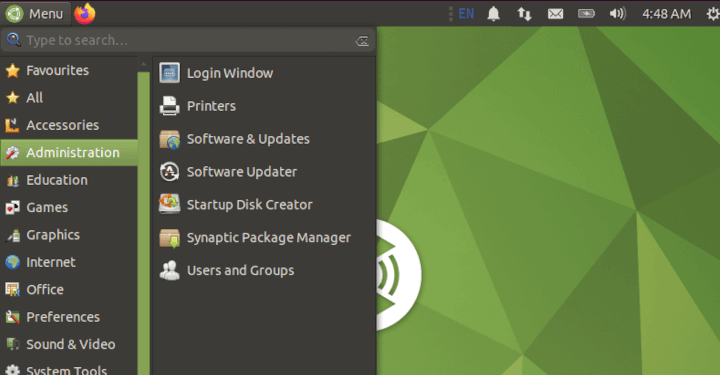Click the Startup Disk Creator icon
The image size is (720, 375).
point(169,205)
